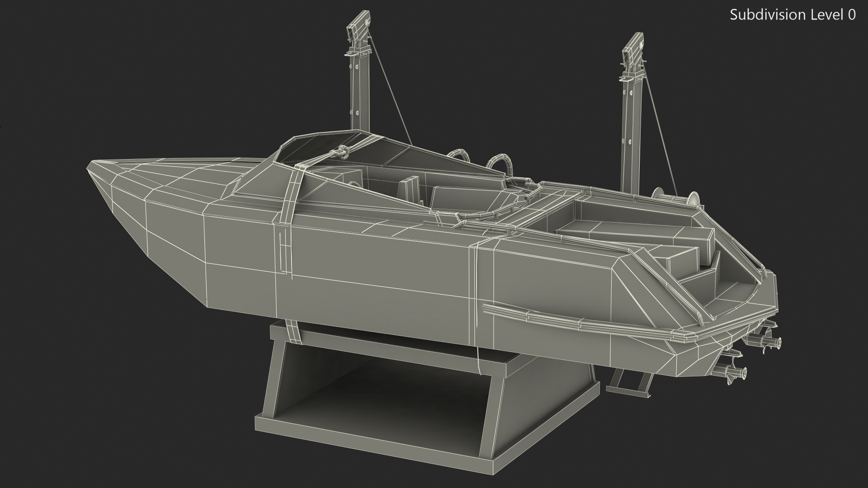Viewport: 868px width, 488px height.
Task: Click the 'Subdivision Level 0' text label
Action: [x=793, y=15]
